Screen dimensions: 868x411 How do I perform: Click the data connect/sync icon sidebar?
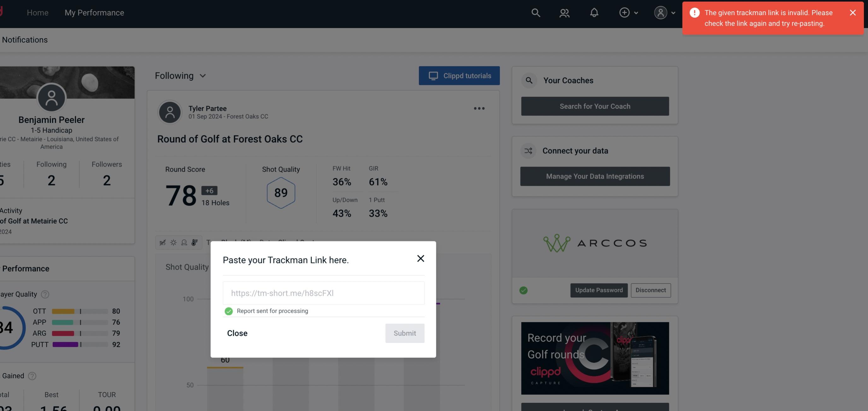click(x=528, y=150)
